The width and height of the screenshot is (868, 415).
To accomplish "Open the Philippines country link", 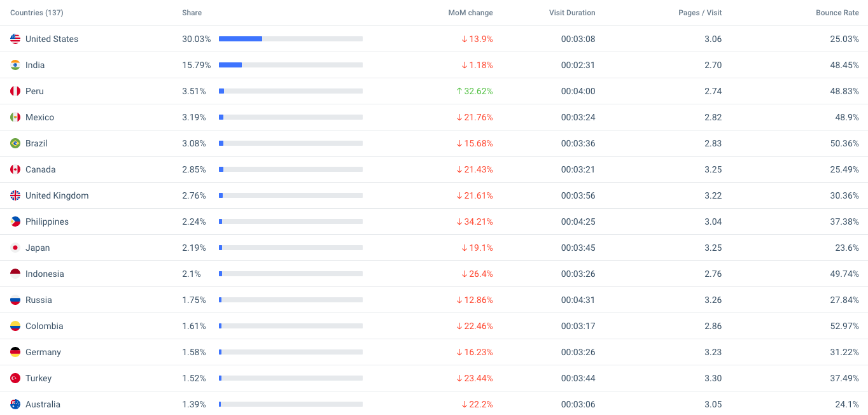I will click(47, 222).
